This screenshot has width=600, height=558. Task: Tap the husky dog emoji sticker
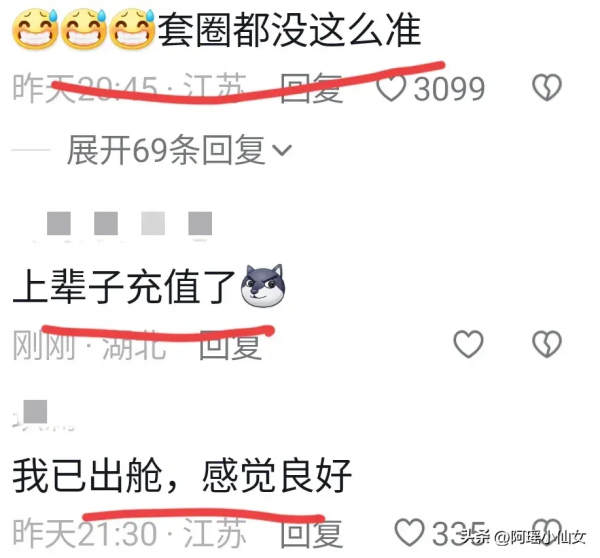pos(263,286)
